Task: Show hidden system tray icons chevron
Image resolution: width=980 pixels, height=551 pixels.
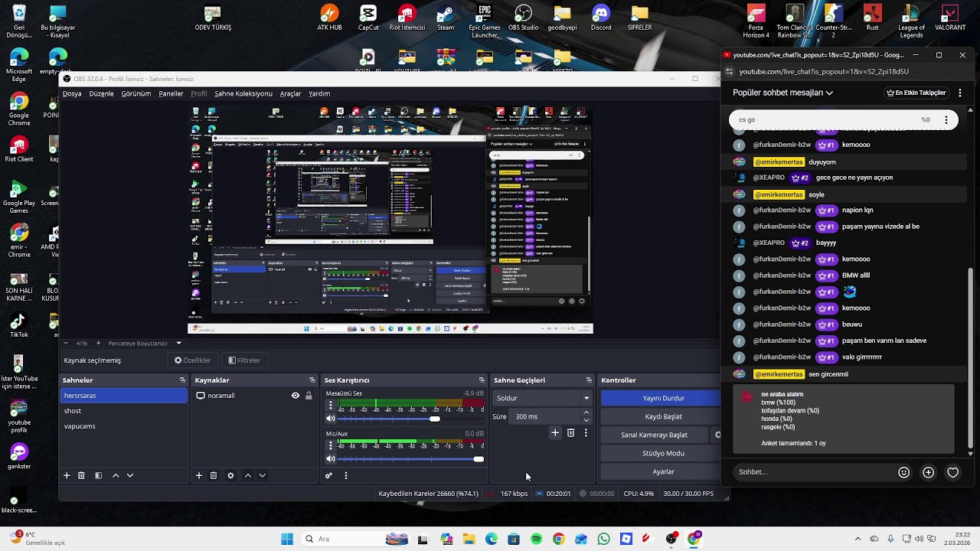Action: tap(857, 539)
